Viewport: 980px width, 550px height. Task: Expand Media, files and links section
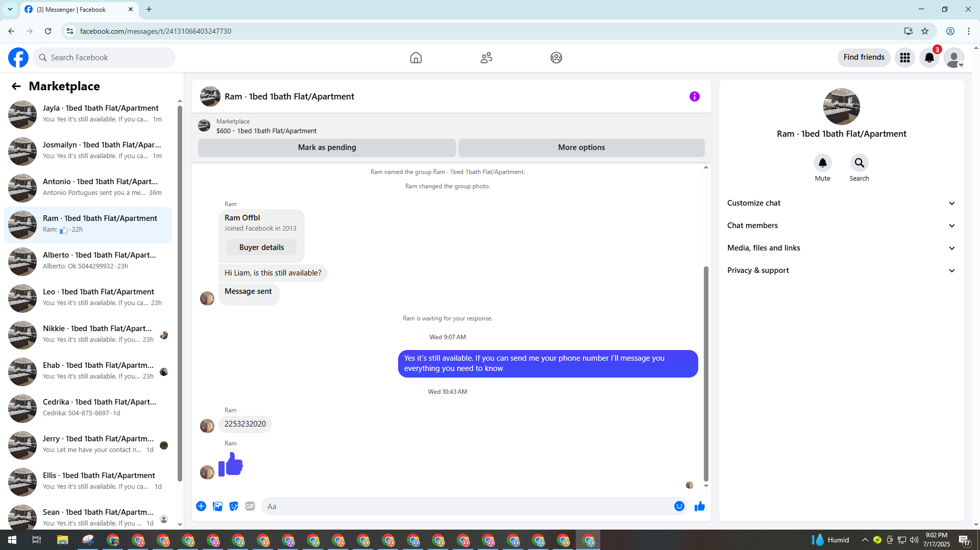click(841, 248)
